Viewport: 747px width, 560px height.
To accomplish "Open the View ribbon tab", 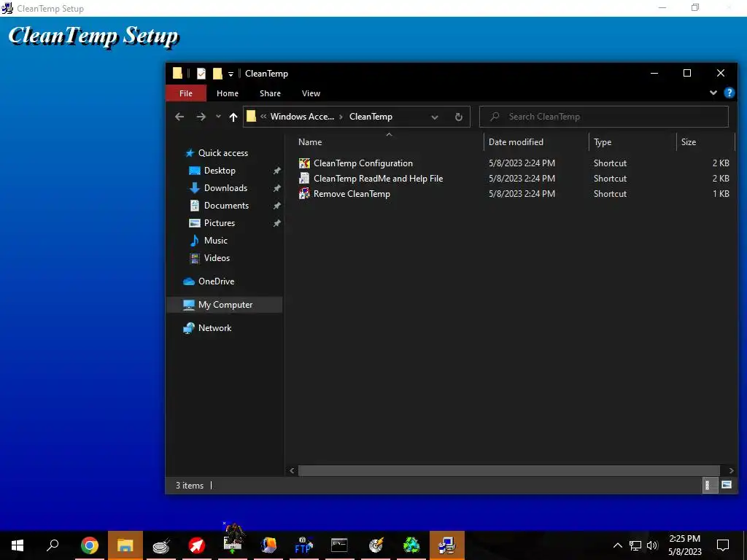I will pos(311,93).
